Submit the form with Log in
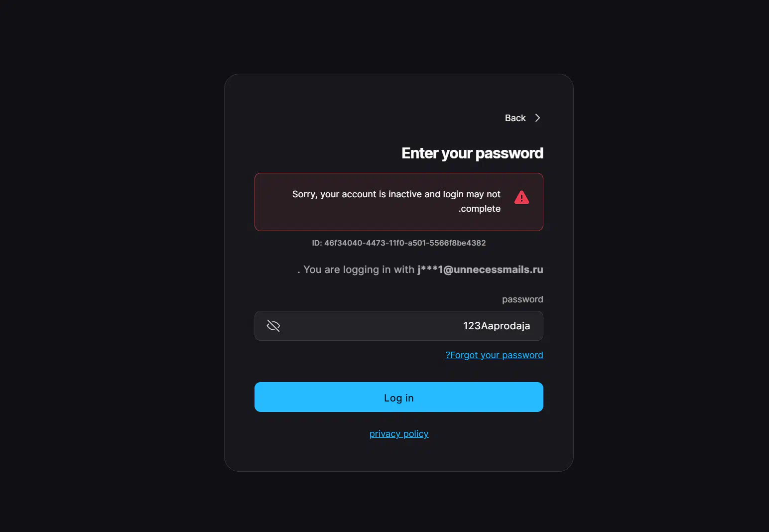 tap(399, 397)
